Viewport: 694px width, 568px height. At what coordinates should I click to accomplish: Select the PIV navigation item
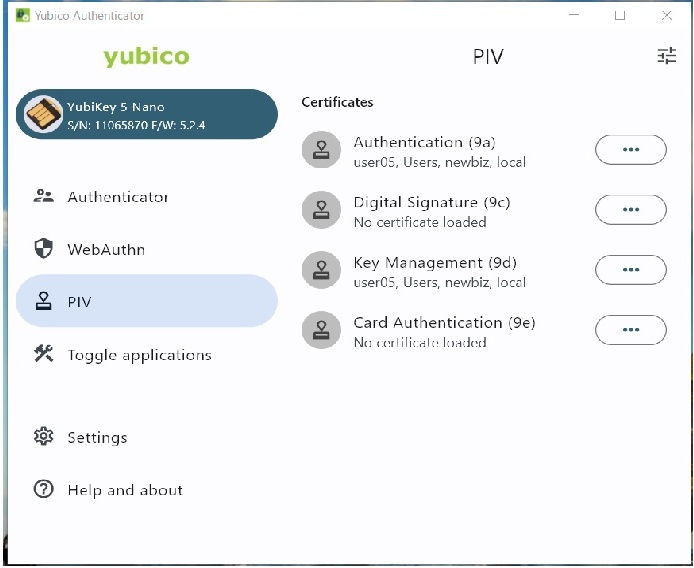pyautogui.click(x=146, y=301)
